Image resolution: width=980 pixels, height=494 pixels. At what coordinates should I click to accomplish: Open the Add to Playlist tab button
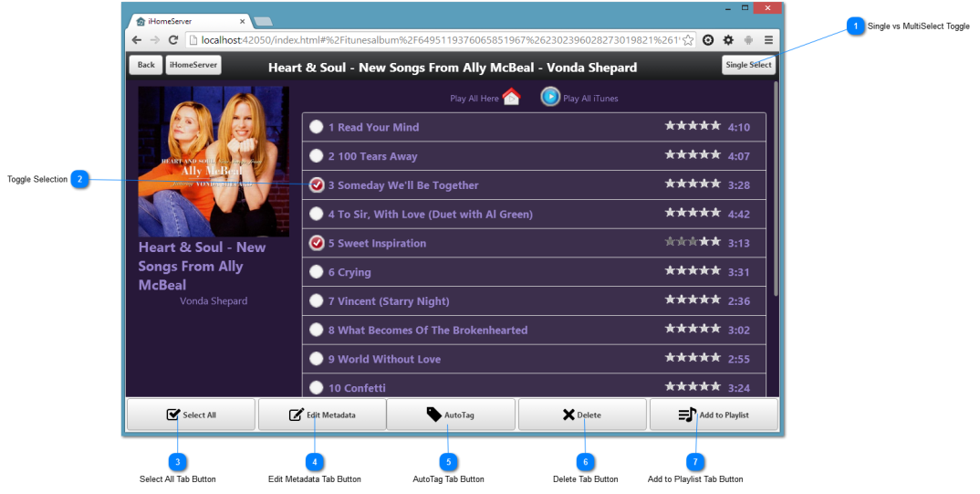pyautogui.click(x=714, y=415)
